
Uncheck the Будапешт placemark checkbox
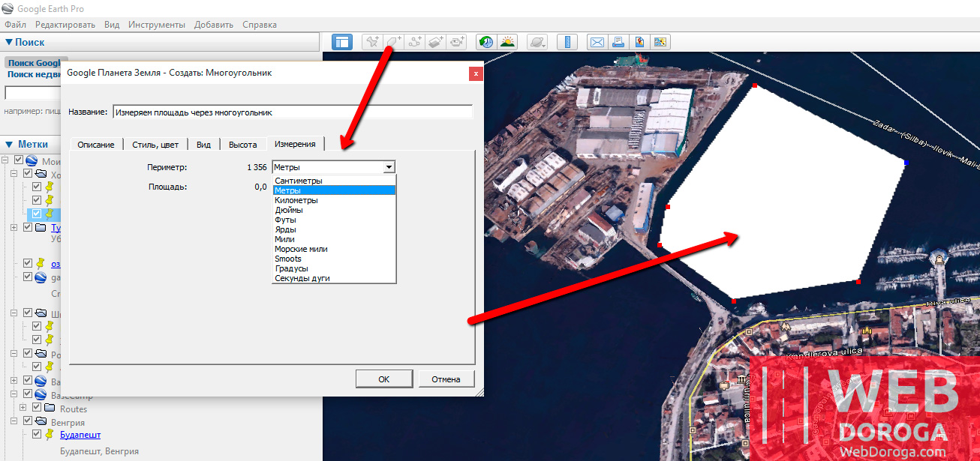tap(36, 435)
